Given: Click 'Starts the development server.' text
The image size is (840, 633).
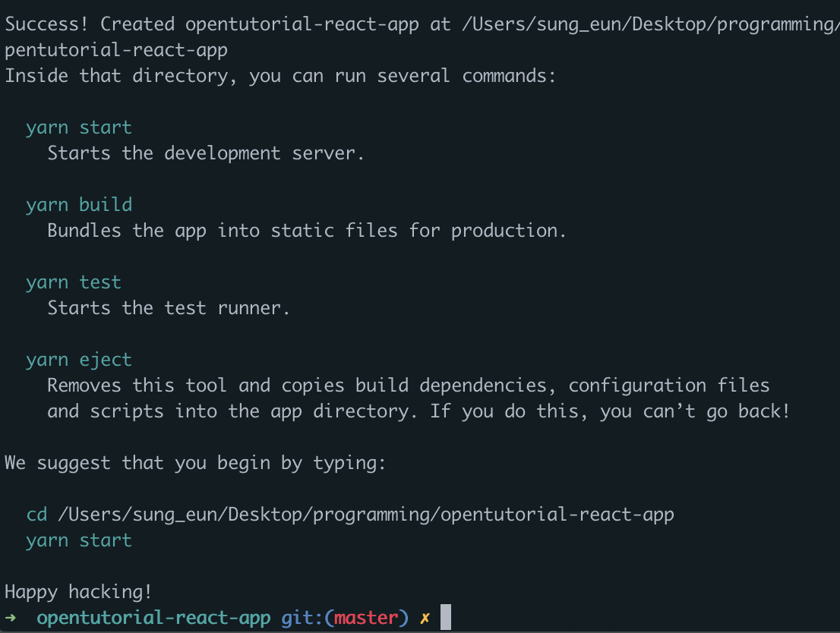Looking at the screenshot, I should pos(206,153).
